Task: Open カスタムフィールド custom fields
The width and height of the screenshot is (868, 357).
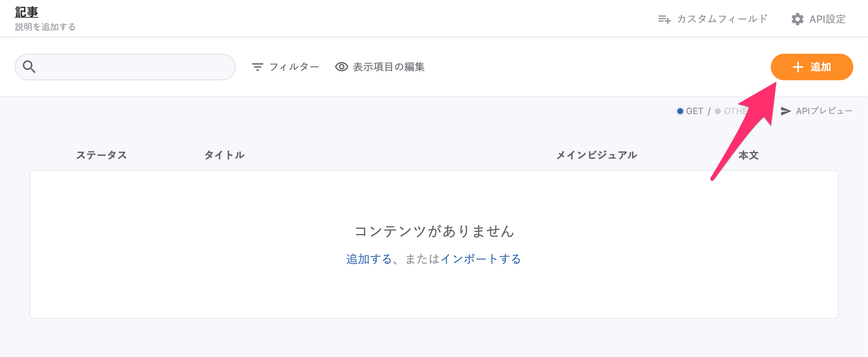Action: tap(722, 19)
